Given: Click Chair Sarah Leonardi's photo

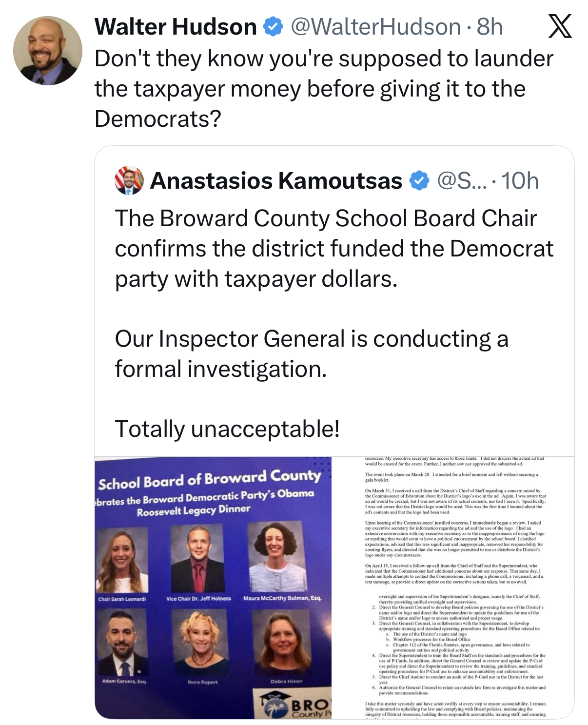Looking at the screenshot, I should [x=122, y=560].
